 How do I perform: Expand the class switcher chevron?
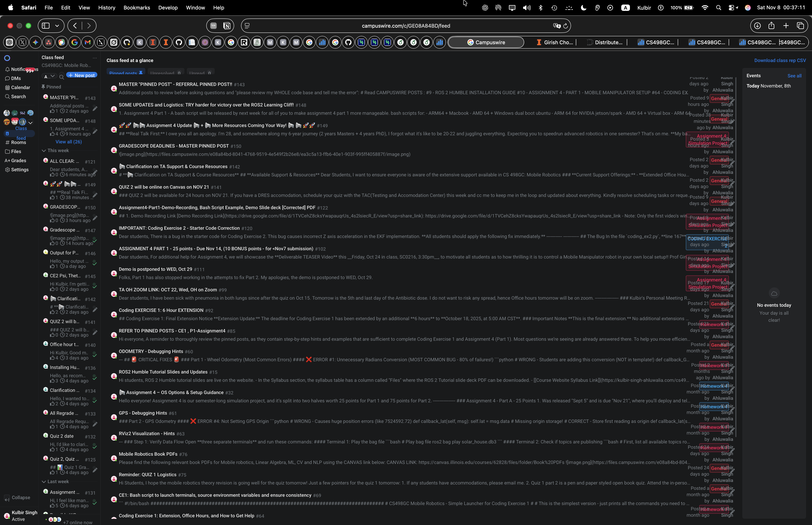coord(30,122)
